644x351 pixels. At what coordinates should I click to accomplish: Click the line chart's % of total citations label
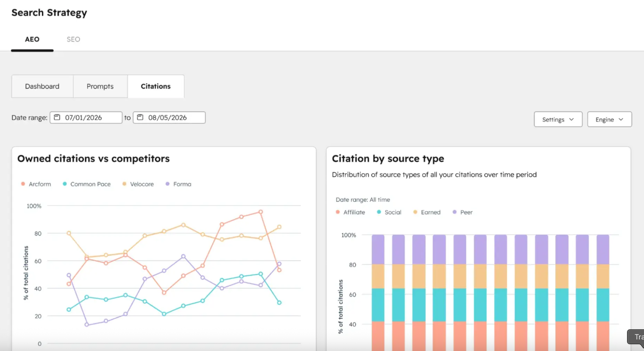pyautogui.click(x=26, y=273)
